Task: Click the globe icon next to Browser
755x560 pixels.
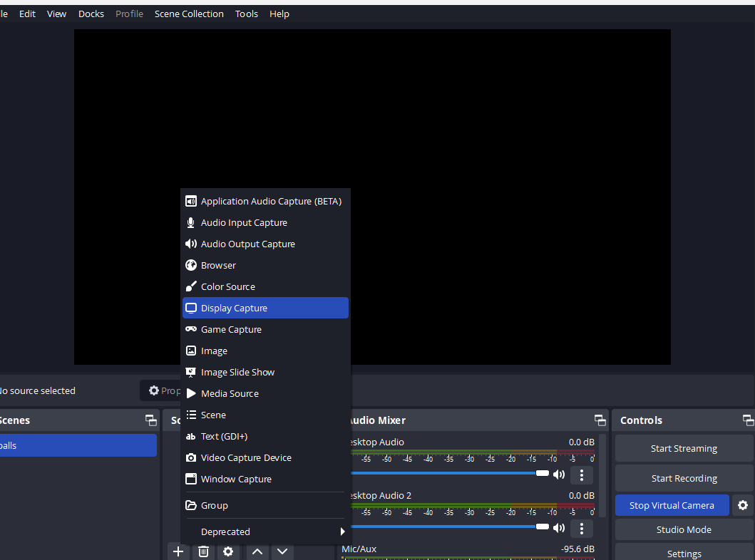Action: (x=191, y=265)
